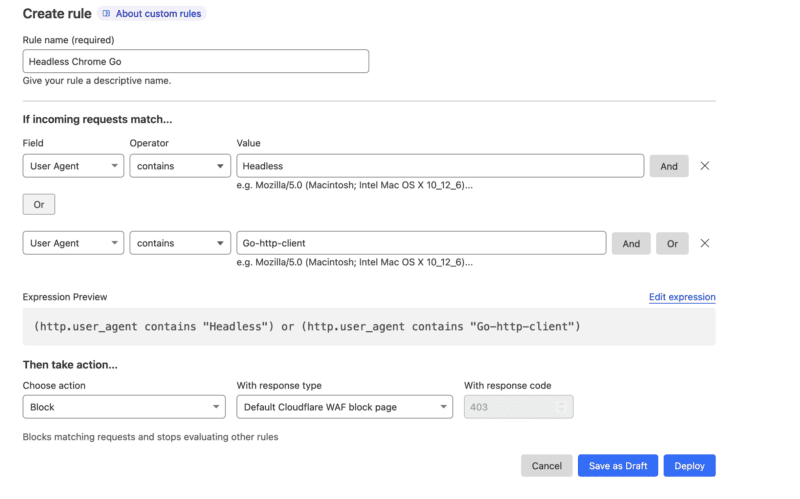Click the Go-http-client value field
800x499 pixels.
tap(421, 243)
